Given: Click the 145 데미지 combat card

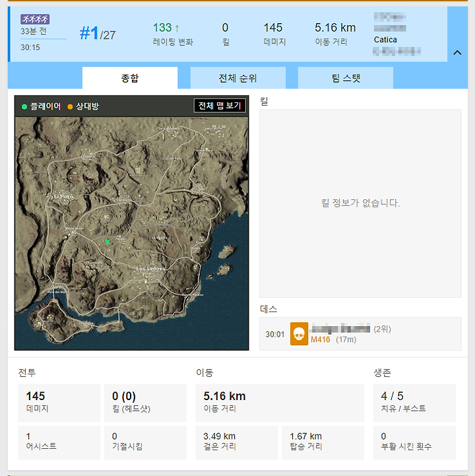Looking at the screenshot, I should coord(59,403).
